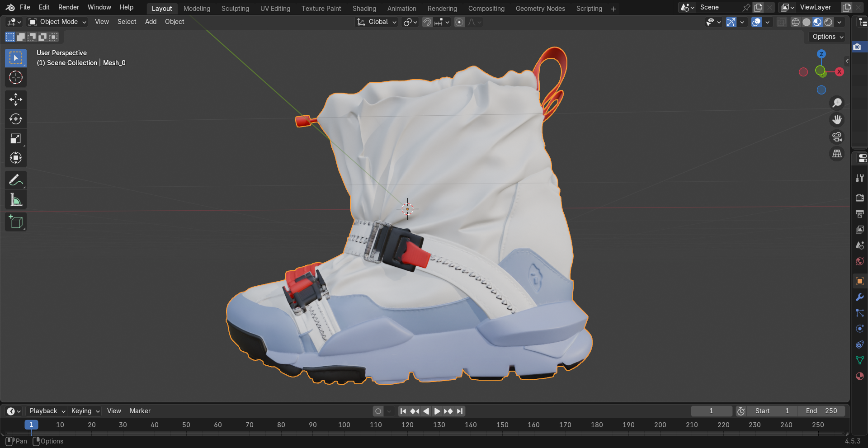The image size is (868, 448).
Task: Open the Render menu
Action: (x=69, y=7)
